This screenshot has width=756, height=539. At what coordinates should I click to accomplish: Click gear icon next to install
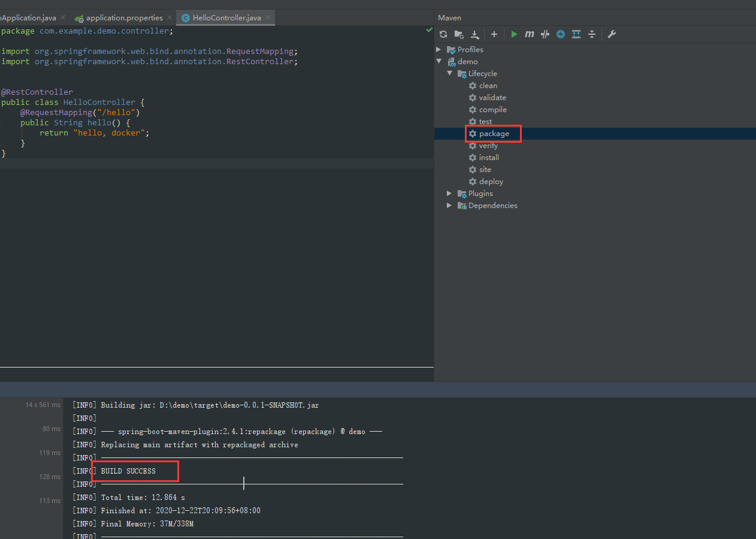click(x=473, y=157)
